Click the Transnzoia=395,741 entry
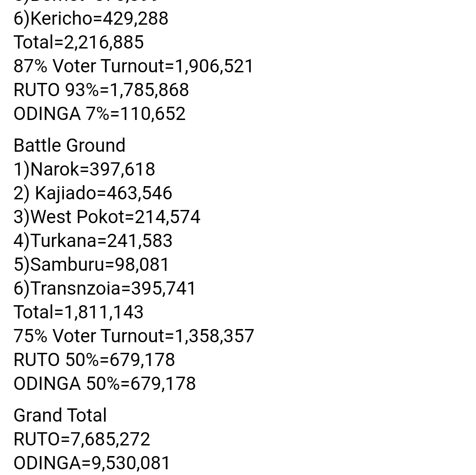476x475 pixels. click(104, 288)
